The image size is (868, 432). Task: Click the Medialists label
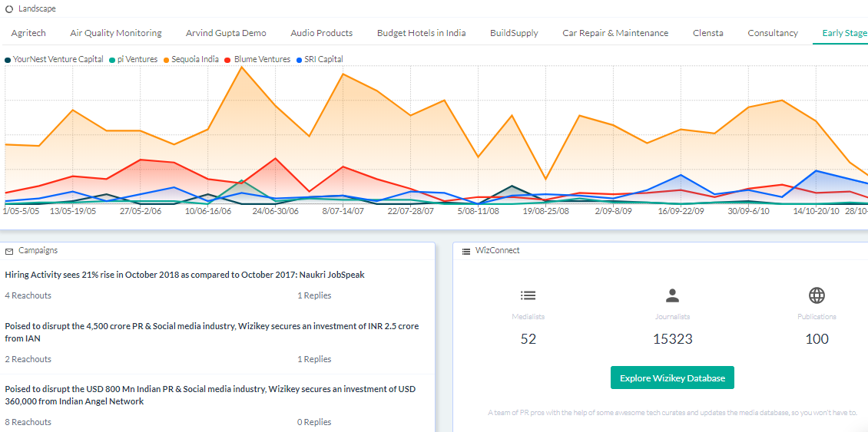coord(528,316)
